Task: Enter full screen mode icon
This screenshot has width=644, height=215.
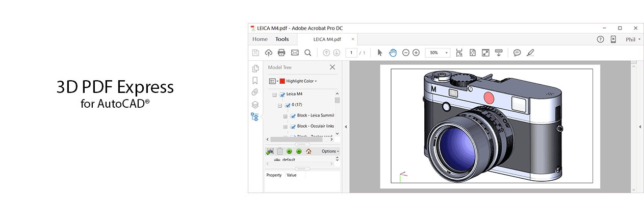Action: pos(486,53)
